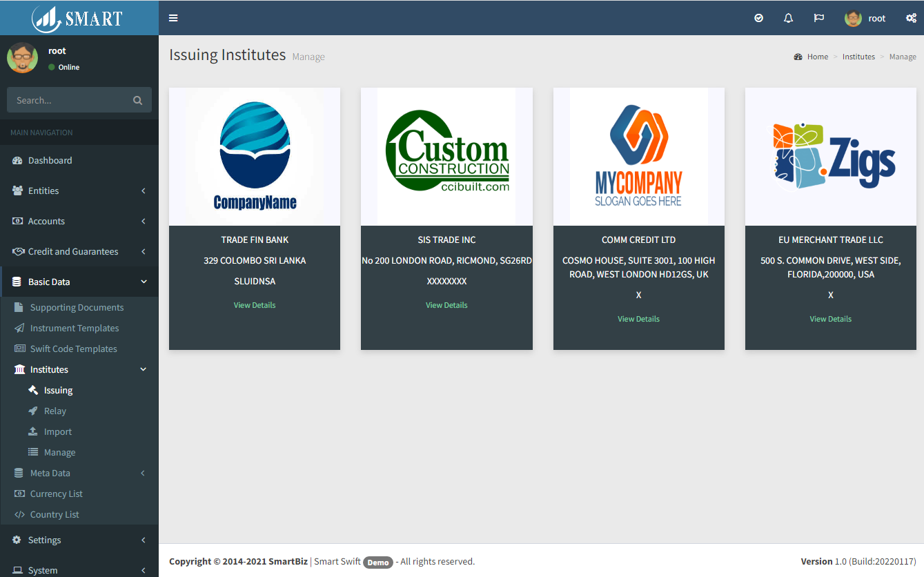This screenshot has width=924, height=577.
Task: Select Relay under Institutes
Action: coord(55,411)
